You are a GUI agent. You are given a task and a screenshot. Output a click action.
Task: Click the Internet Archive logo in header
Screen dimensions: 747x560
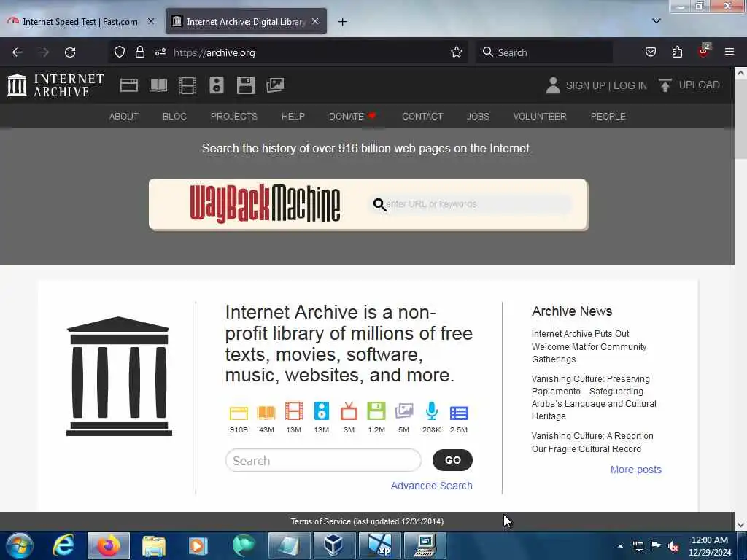[55, 85]
